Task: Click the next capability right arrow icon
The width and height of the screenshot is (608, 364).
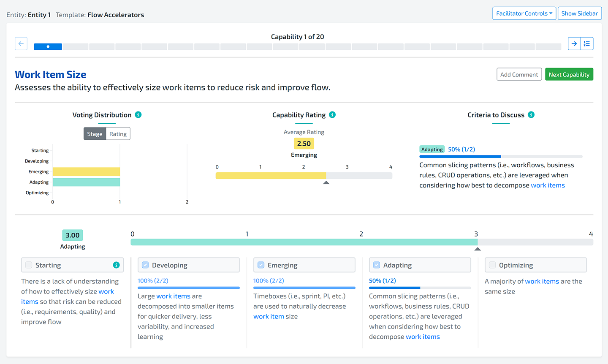Action: 574,43
